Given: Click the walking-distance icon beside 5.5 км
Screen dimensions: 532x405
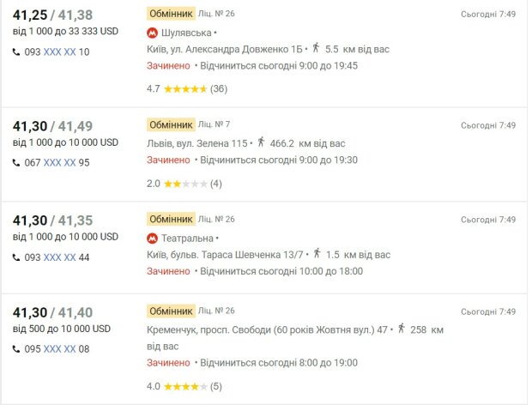Looking at the screenshot, I should [316, 48].
